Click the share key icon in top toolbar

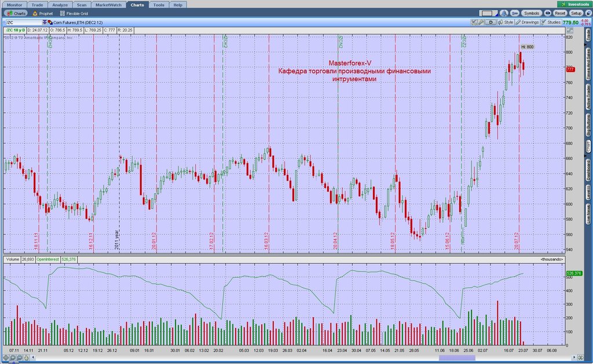tap(514, 13)
